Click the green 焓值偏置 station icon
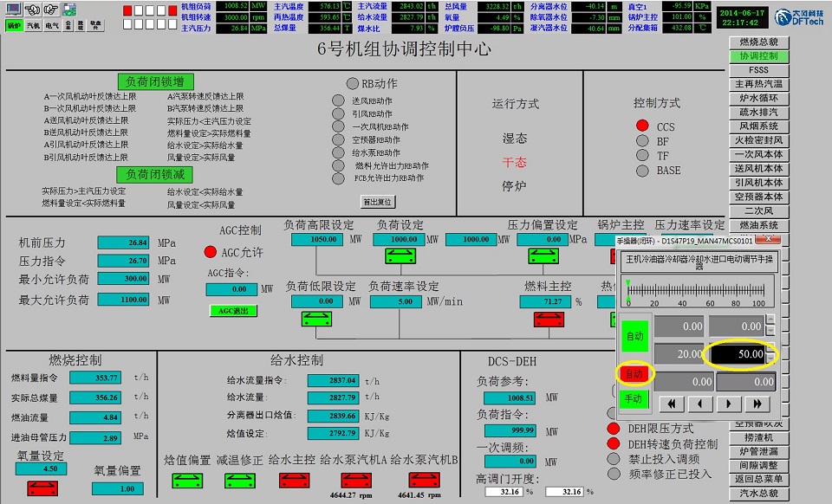Screen dimensions: 832x504 186,479
